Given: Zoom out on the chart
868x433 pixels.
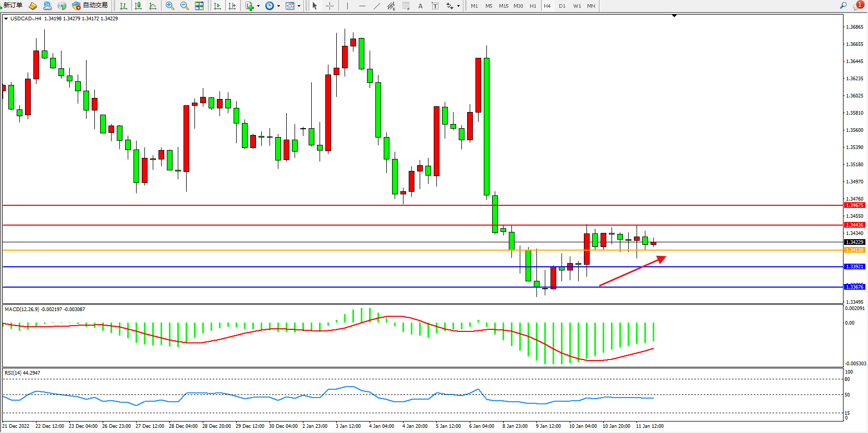Looking at the screenshot, I should point(185,6).
